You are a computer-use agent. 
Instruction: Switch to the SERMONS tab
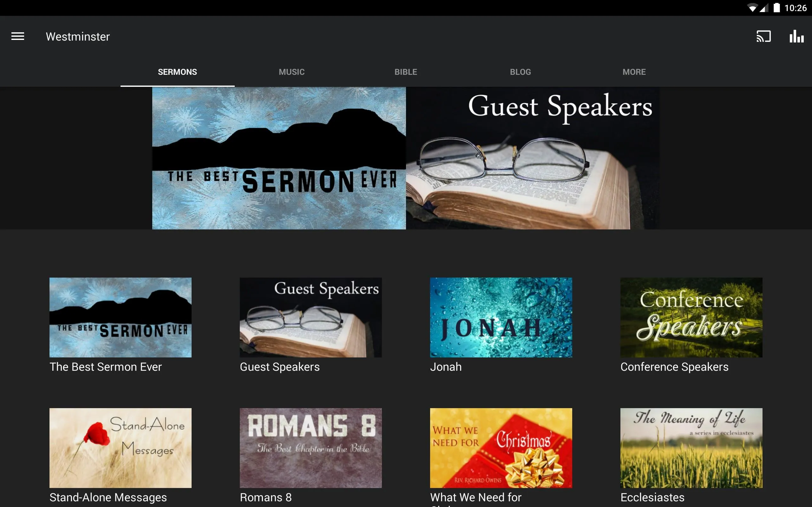[x=177, y=71]
